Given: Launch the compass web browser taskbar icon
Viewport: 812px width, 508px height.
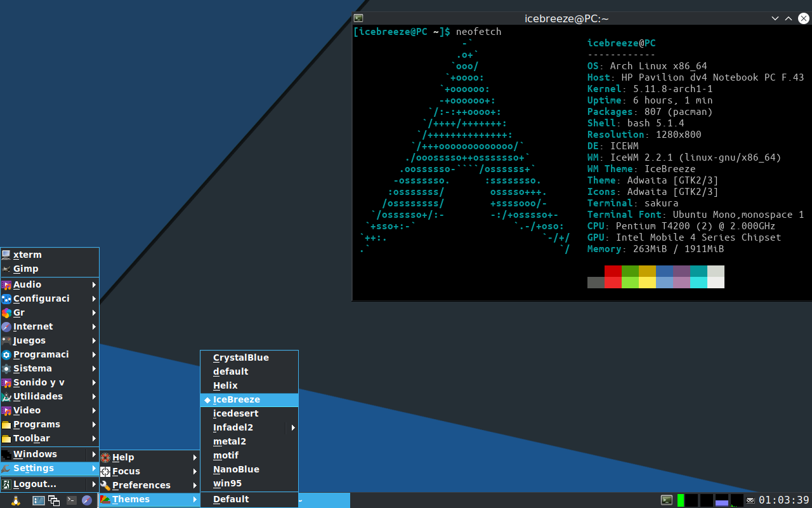Looking at the screenshot, I should click(87, 500).
